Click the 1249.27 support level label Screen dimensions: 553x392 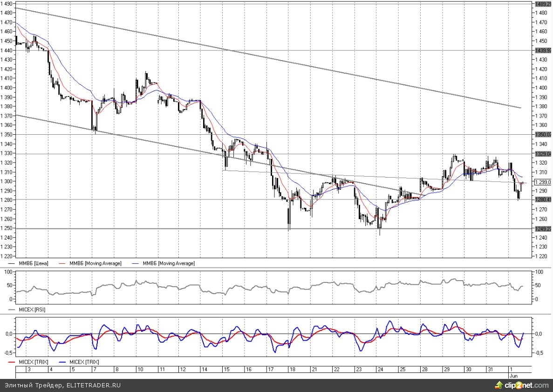point(543,228)
